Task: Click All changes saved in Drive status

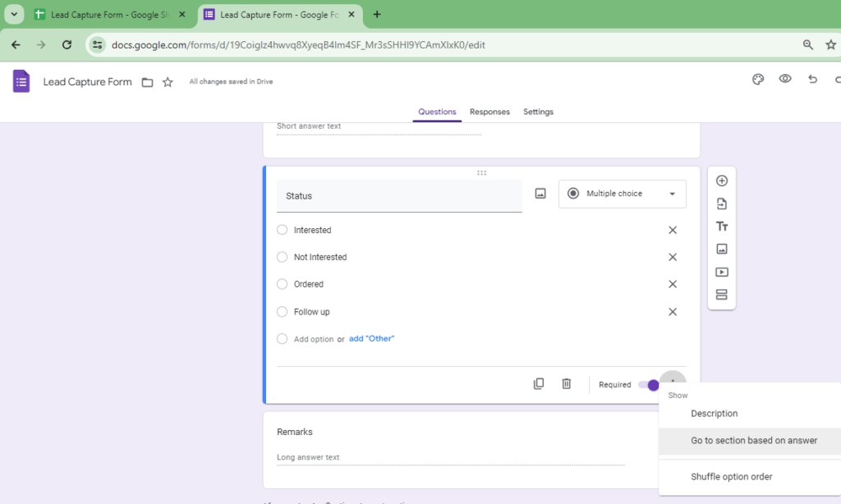Action: click(x=231, y=81)
